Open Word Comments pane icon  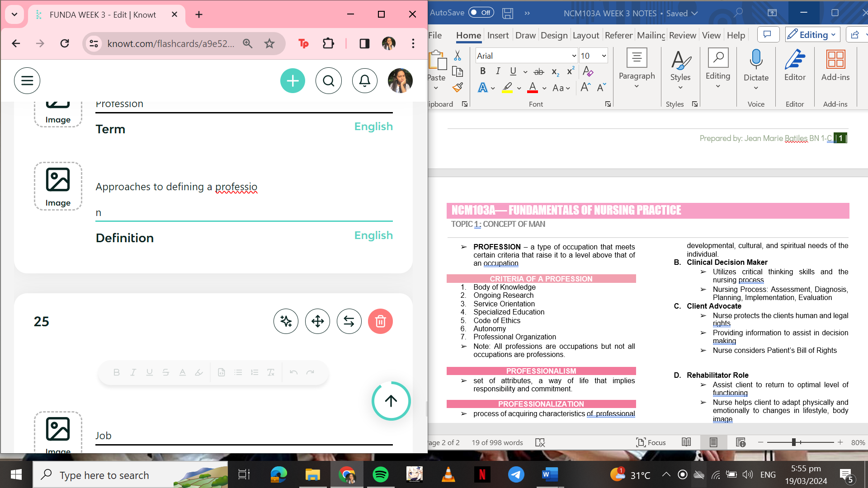767,35
